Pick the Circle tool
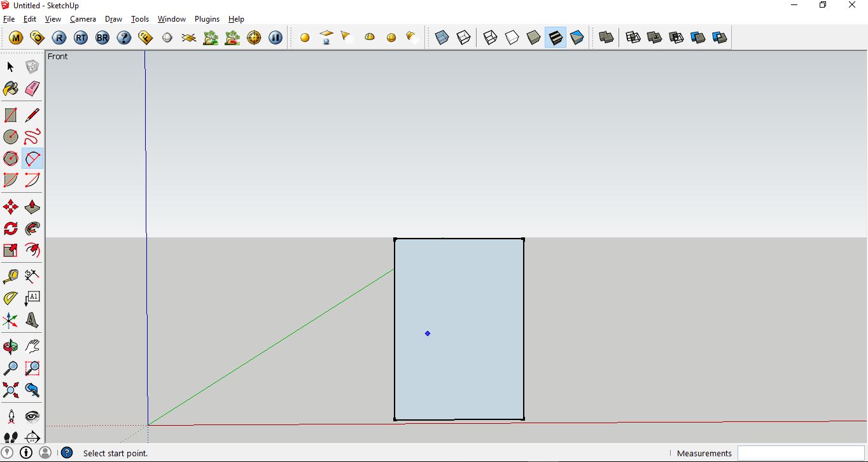The image size is (868, 462). [x=10, y=137]
